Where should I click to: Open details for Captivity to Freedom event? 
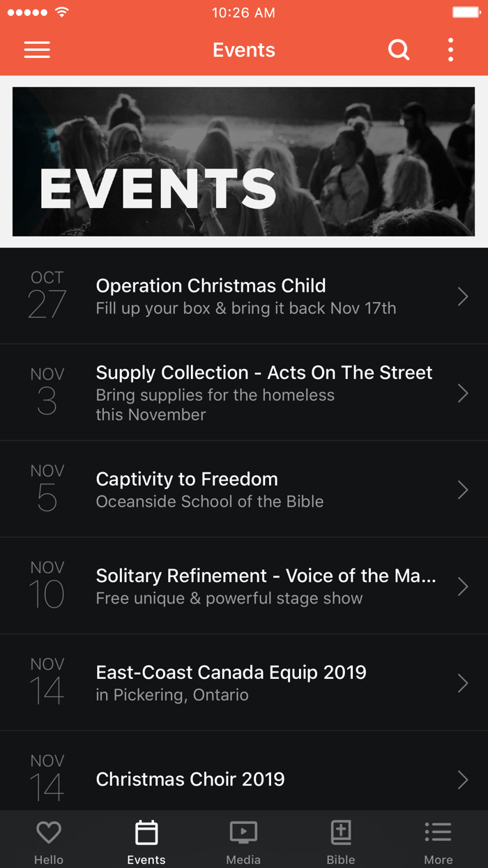(244, 488)
